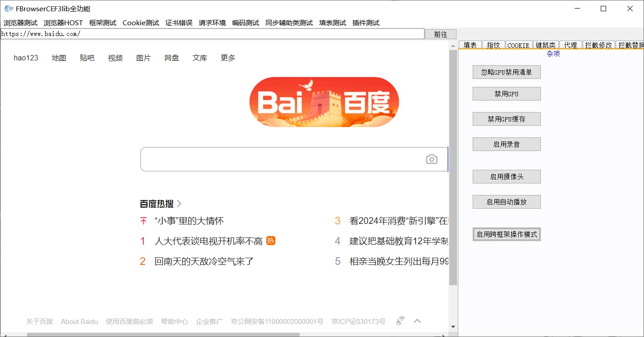Switch to the 代理 tab
Screen dimensions: 644x337
[x=571, y=45]
